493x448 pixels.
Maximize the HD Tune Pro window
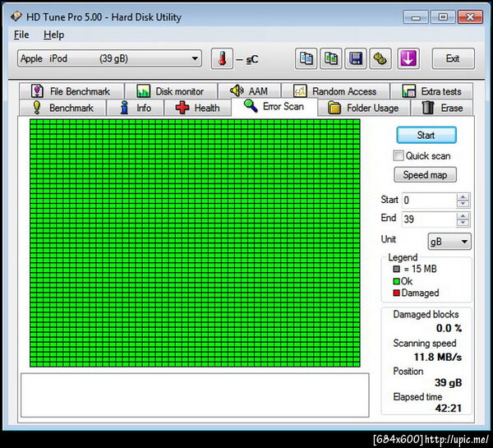pyautogui.click(x=443, y=17)
